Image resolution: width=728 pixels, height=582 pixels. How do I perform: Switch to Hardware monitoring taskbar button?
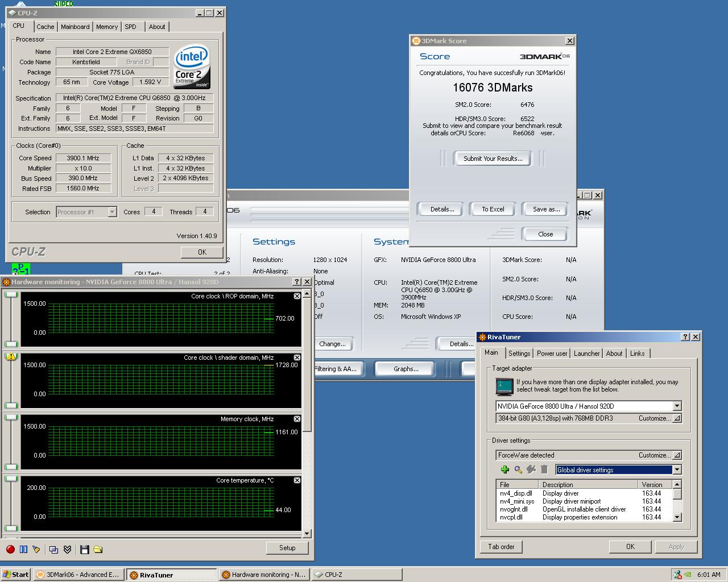[264, 575]
